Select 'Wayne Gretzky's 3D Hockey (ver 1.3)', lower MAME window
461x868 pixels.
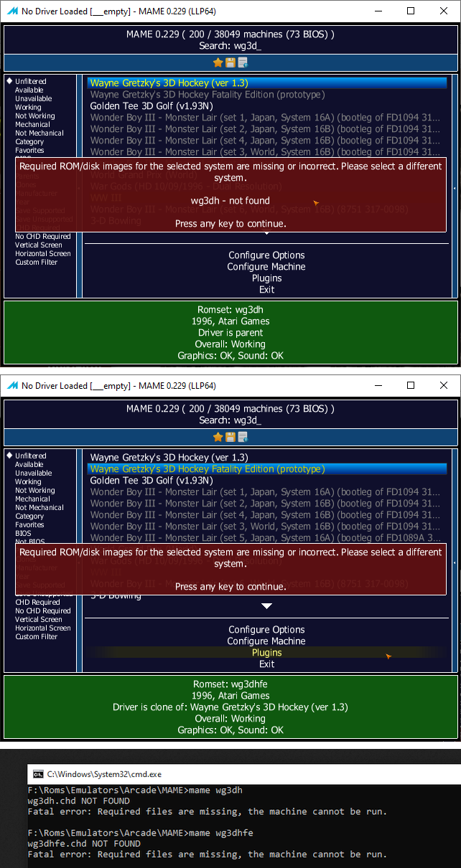[266, 457]
